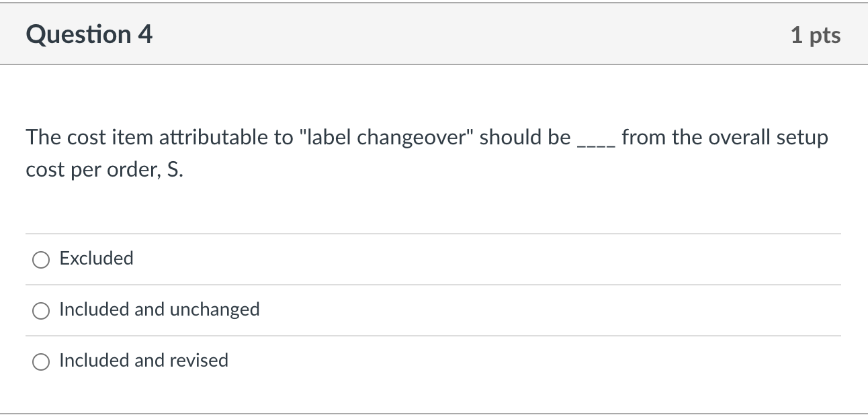
Task: Click the Excluded answer label text
Action: coord(96,259)
